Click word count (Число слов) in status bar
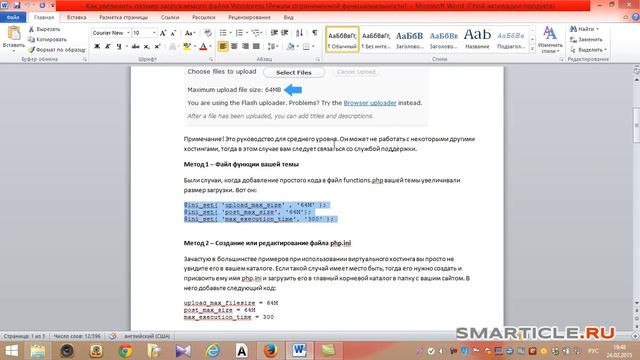Viewport: 640px width, 360px height. coord(77,336)
